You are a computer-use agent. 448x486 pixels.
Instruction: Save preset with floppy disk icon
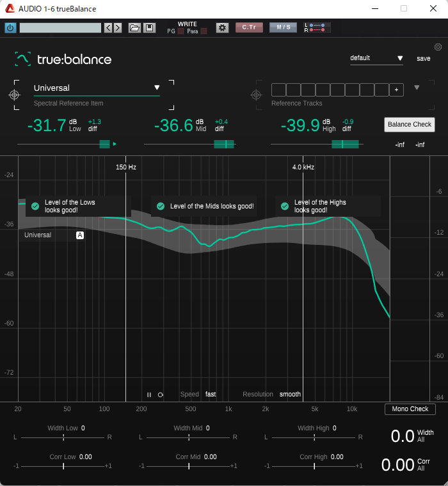(x=149, y=28)
